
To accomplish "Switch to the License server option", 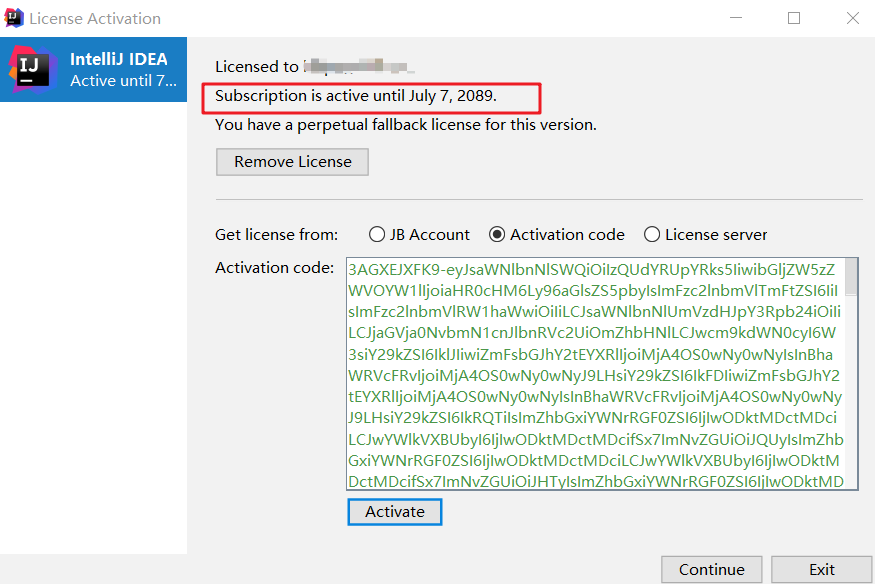I will click(x=652, y=235).
